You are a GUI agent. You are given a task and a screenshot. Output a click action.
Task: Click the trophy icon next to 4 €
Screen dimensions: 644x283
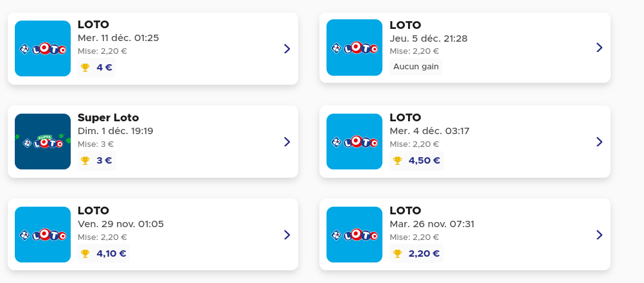85,67
